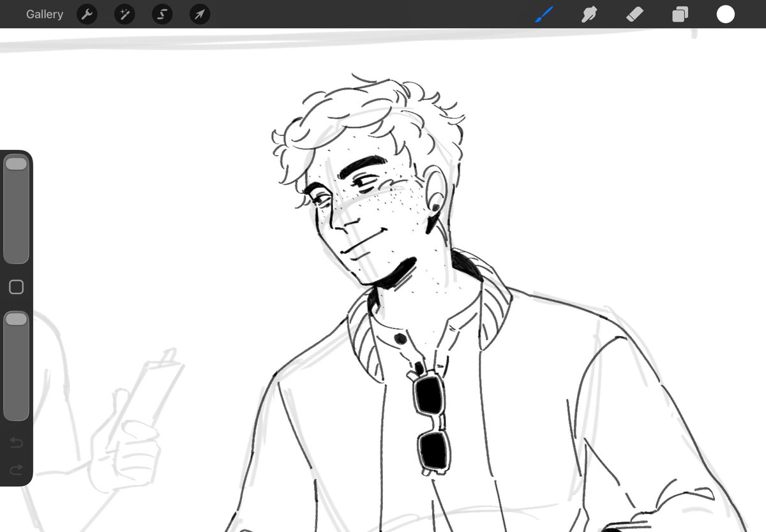The height and width of the screenshot is (532, 766).
Task: Select the Smudge tool
Action: (x=589, y=14)
